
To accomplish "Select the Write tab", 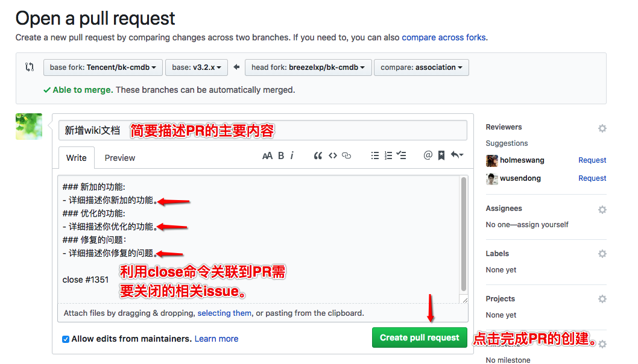I will point(77,158).
